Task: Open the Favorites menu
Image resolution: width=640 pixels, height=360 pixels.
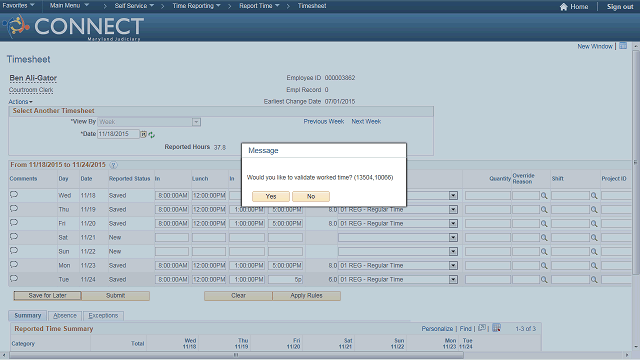Action: [x=18, y=6]
